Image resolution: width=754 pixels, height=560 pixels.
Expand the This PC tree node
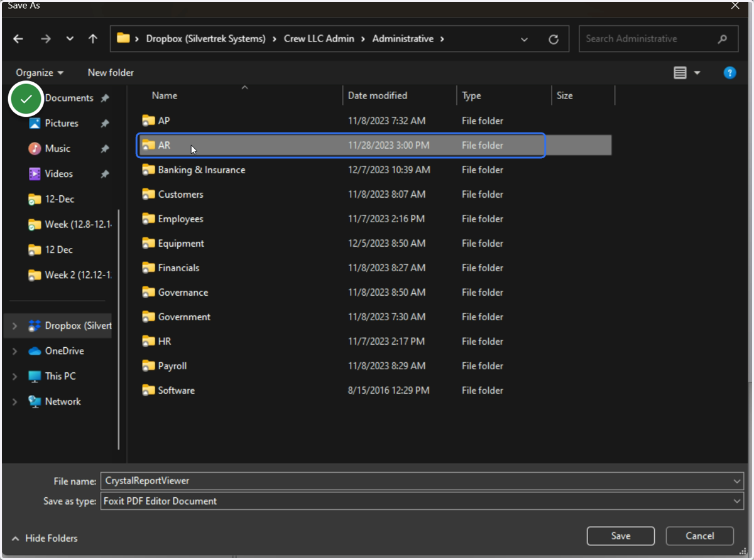(14, 376)
